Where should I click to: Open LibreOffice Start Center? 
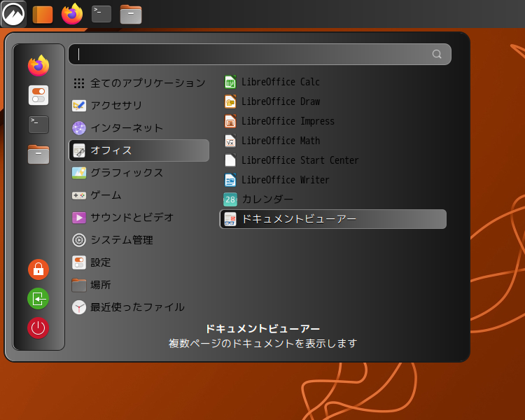333,160
